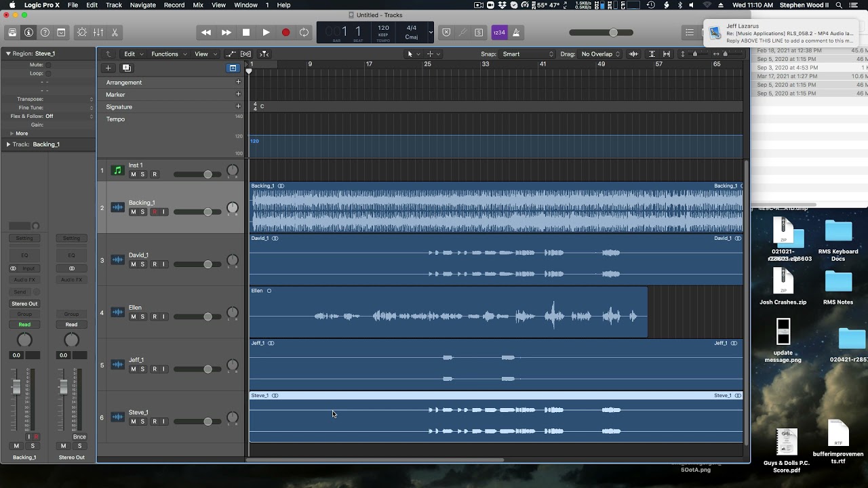The image size is (868, 488).
Task: Toggle the metronome click
Action: click(515, 33)
